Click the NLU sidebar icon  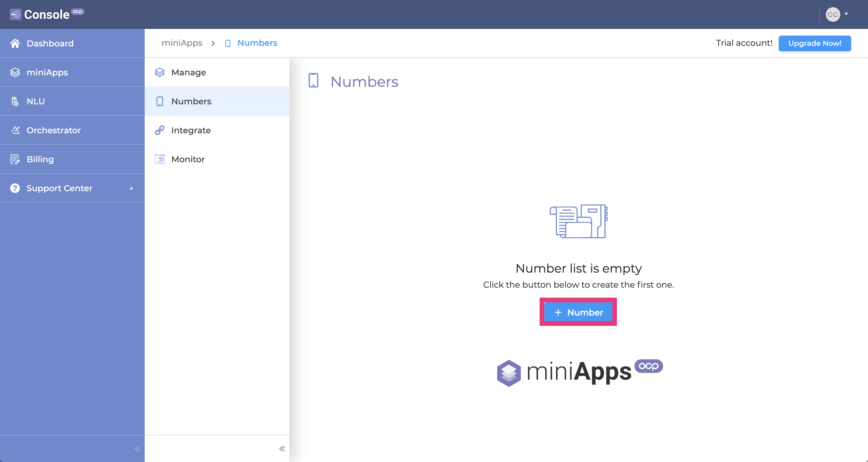point(15,102)
